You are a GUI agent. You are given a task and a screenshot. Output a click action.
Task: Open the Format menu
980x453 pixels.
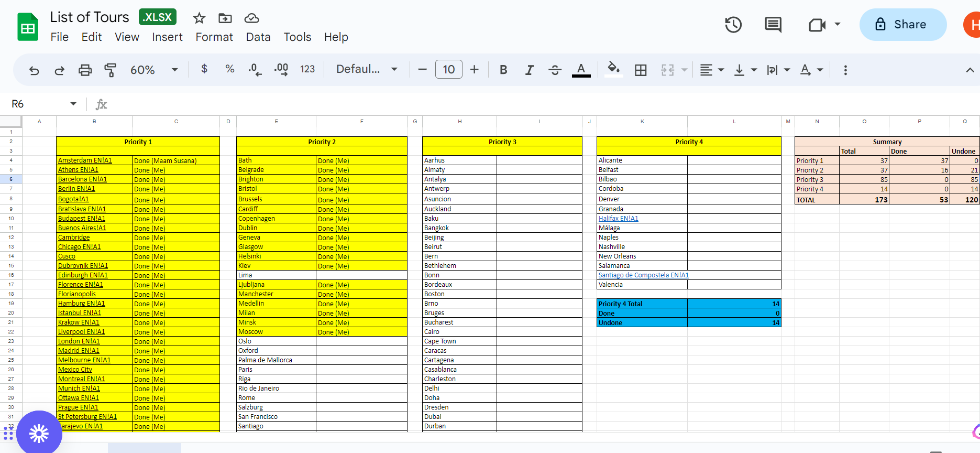tap(214, 37)
